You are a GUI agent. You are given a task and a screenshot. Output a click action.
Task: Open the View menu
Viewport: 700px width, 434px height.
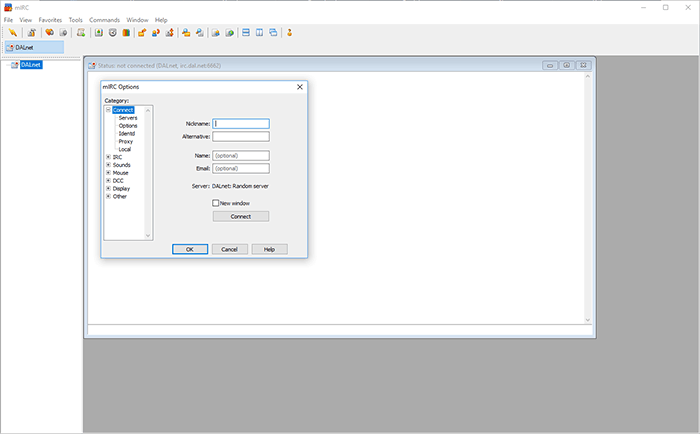tap(25, 20)
